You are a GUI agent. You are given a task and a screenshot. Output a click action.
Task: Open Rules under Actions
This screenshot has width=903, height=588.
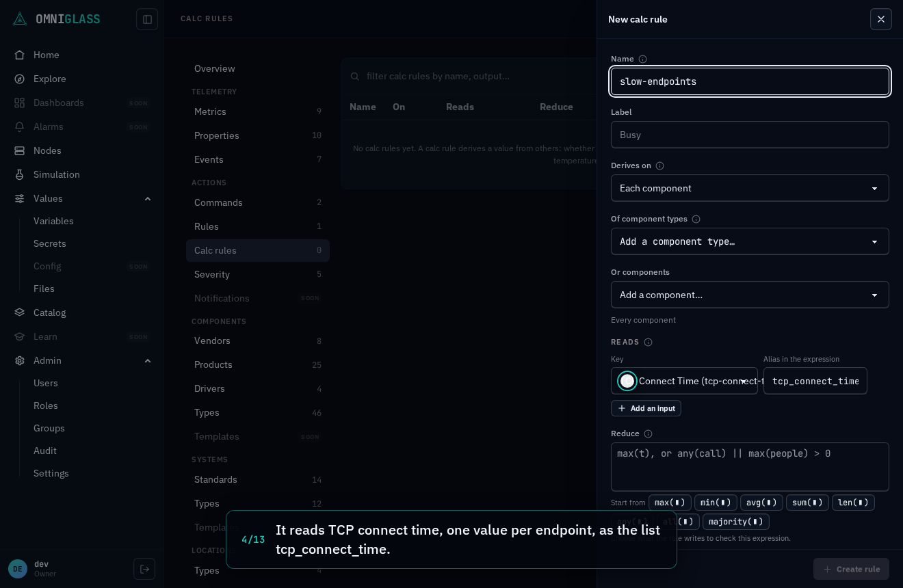click(x=257, y=226)
